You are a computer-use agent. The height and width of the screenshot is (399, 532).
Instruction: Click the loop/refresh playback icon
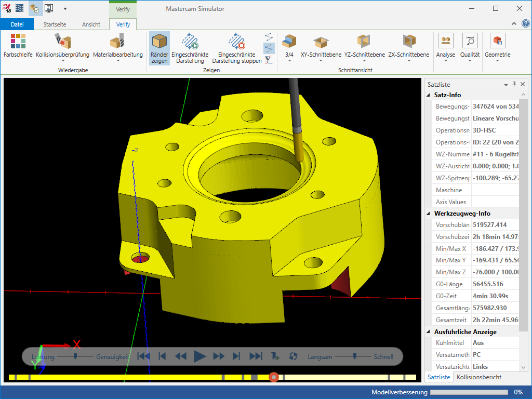[x=293, y=356]
